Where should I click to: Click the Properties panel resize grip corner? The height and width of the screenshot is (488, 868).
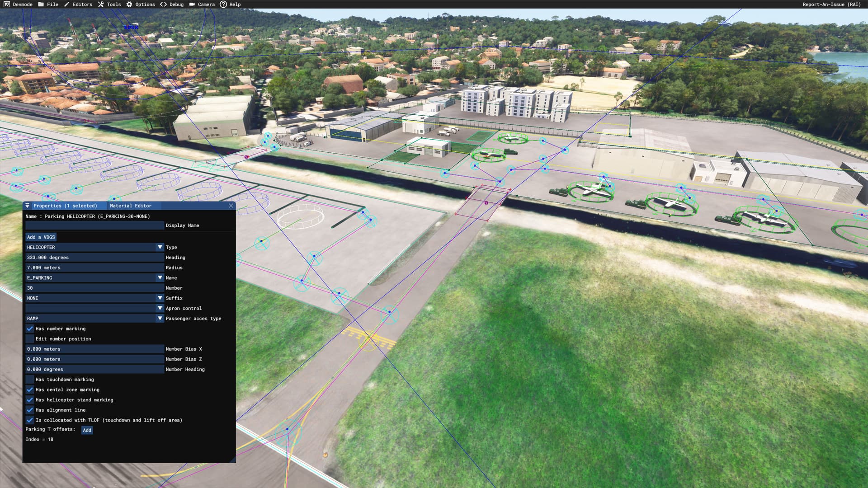click(x=233, y=460)
